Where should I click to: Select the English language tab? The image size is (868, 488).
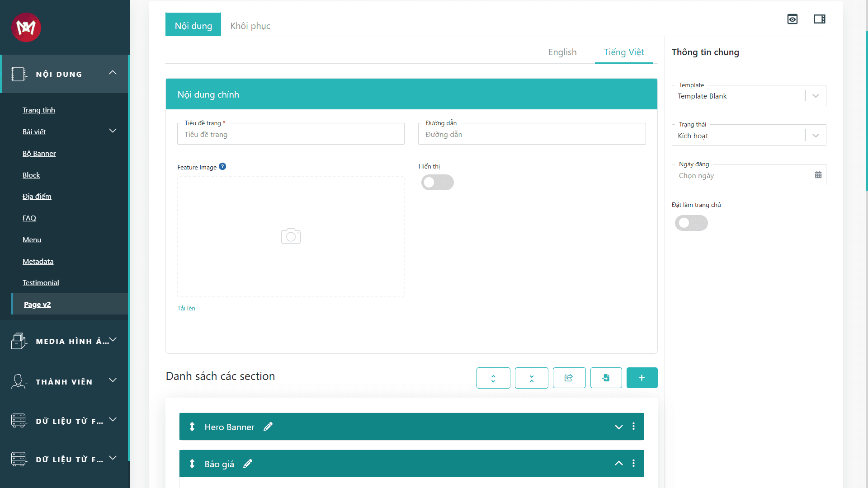click(562, 52)
